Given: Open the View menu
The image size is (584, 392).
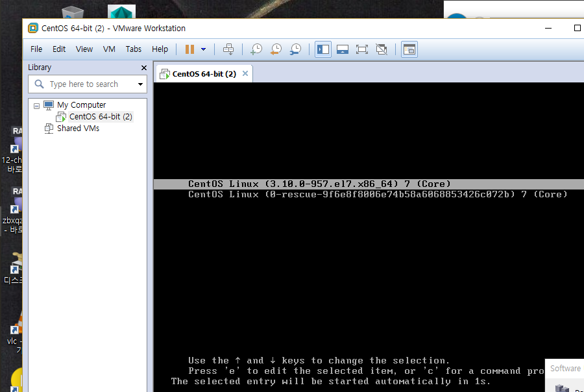Looking at the screenshot, I should [x=84, y=49].
